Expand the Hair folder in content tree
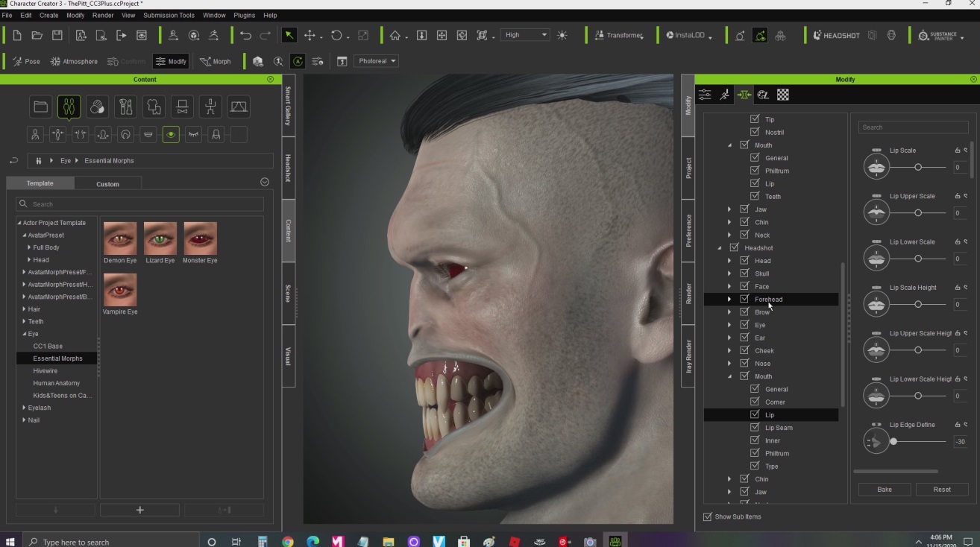Viewport: 980px width, 547px height. pos(24,309)
